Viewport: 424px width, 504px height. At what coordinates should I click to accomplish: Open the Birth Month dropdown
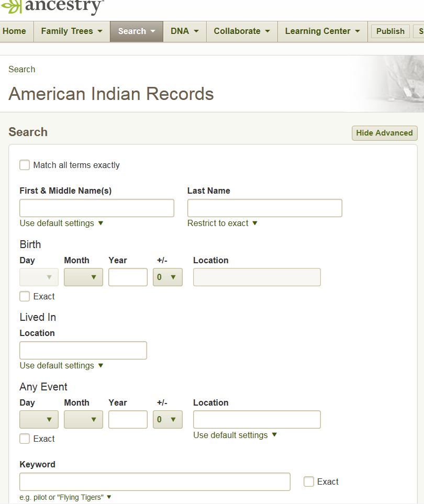[x=83, y=277]
